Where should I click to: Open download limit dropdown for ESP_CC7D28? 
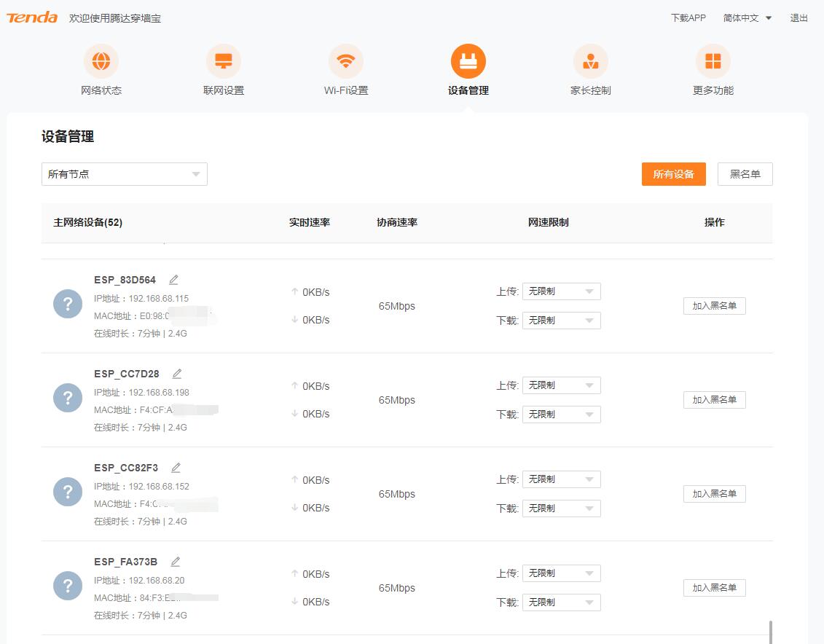click(561, 415)
